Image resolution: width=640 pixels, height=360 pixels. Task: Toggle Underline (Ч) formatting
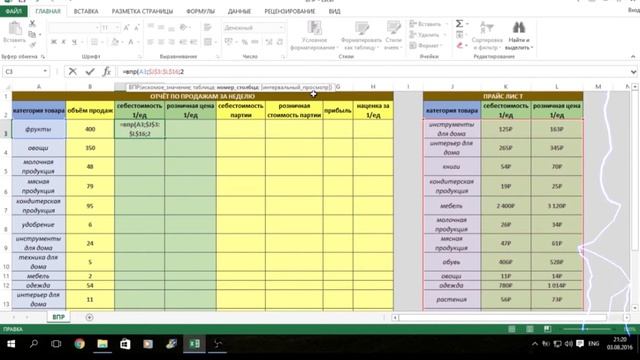point(74,42)
